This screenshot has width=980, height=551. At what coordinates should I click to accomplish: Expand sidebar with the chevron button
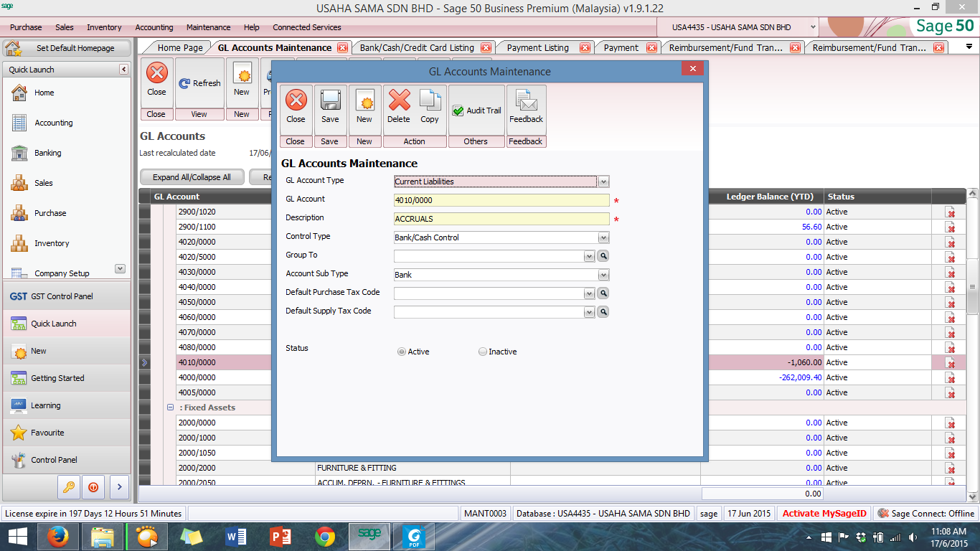click(119, 487)
